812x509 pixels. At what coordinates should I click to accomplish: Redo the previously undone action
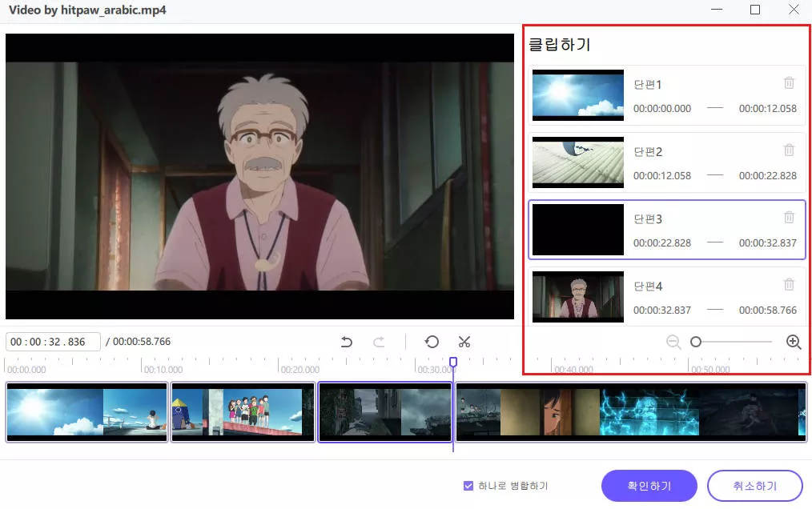[x=379, y=342]
